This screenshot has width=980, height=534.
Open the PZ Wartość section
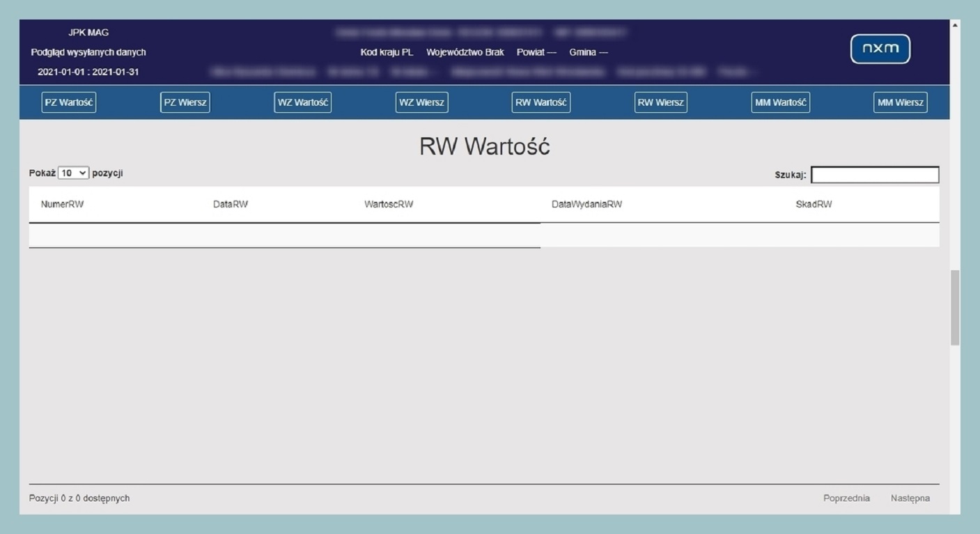68,102
